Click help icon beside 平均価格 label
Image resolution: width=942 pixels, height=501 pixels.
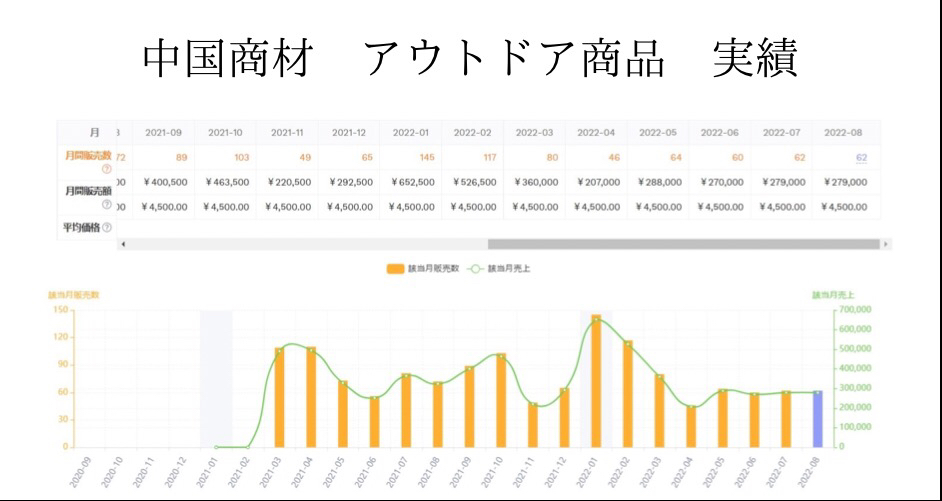pos(107,228)
